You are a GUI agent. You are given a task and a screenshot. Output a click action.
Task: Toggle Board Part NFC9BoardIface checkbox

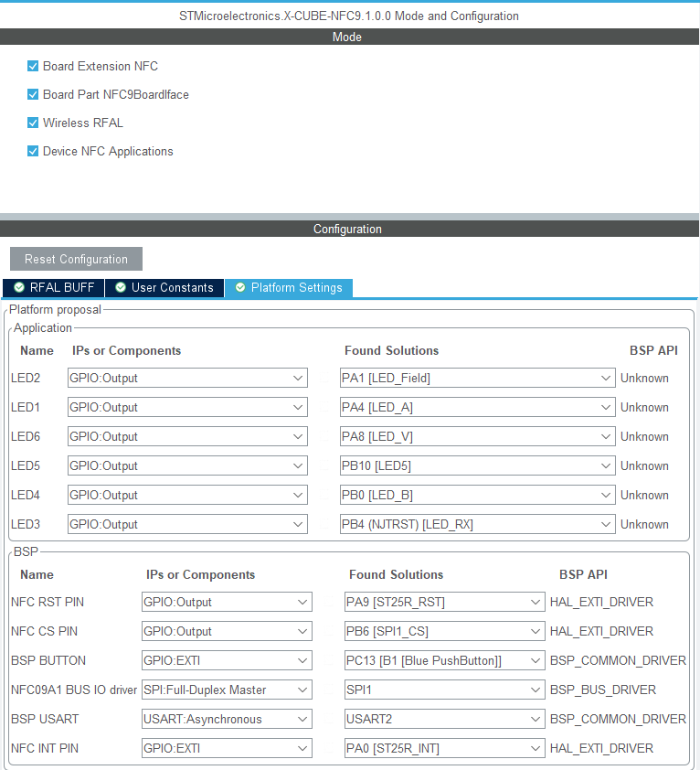(x=33, y=94)
